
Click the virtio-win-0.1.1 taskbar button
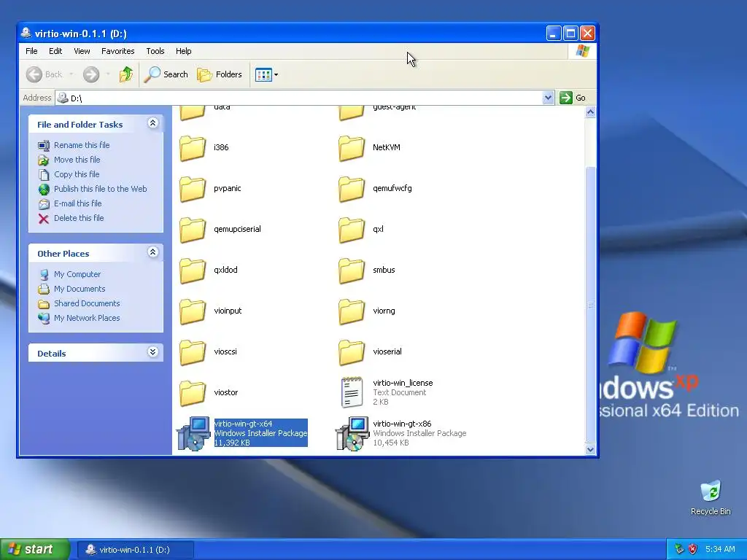point(135,550)
